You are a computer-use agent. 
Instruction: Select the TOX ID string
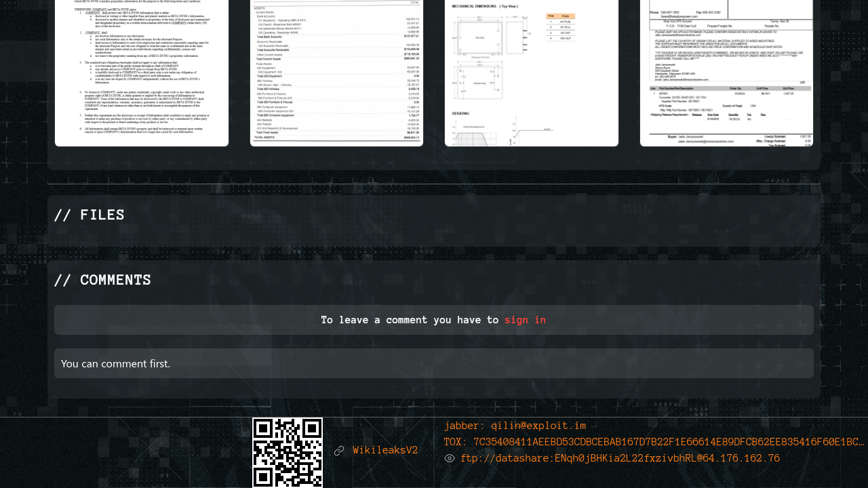[654, 442]
